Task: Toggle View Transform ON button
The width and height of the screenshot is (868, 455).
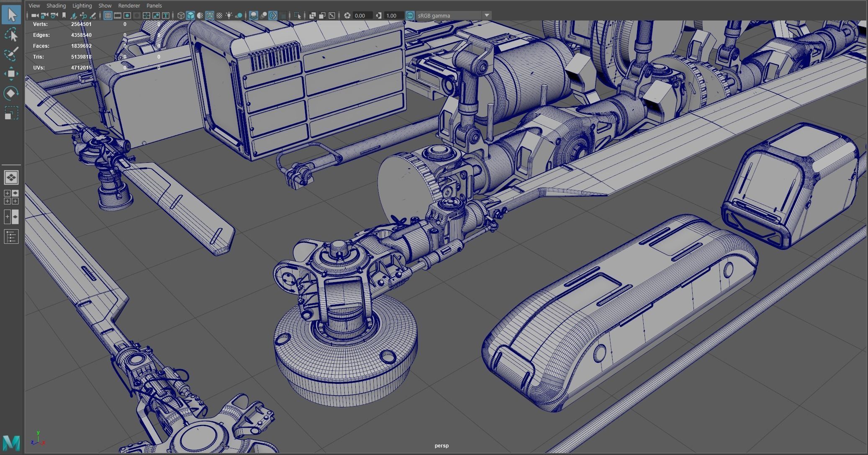Action: click(410, 15)
